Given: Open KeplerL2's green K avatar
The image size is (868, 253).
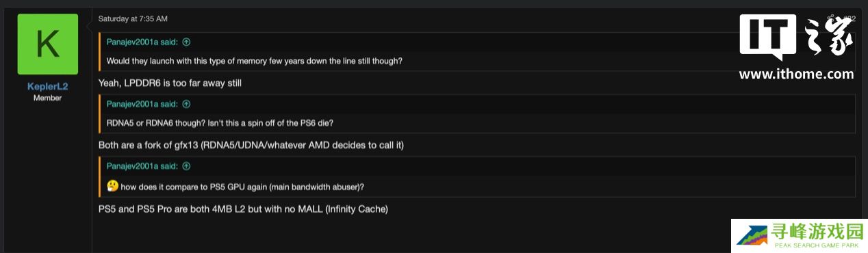Looking at the screenshot, I should coord(47,44).
